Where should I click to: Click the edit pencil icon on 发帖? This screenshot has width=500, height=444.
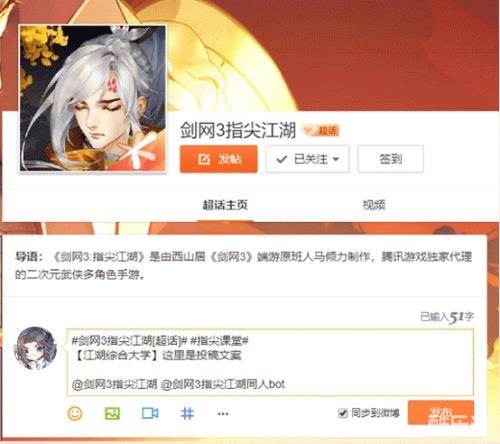click(204, 159)
